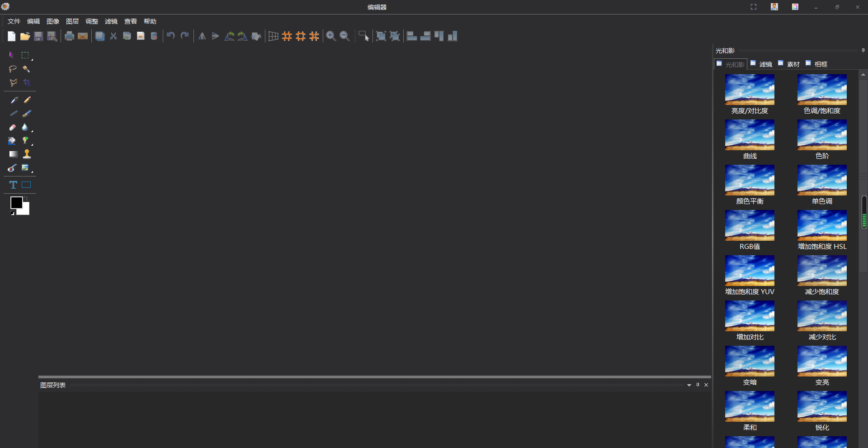The image size is (868, 448).
Task: Select the pencil tool
Action: [x=28, y=100]
